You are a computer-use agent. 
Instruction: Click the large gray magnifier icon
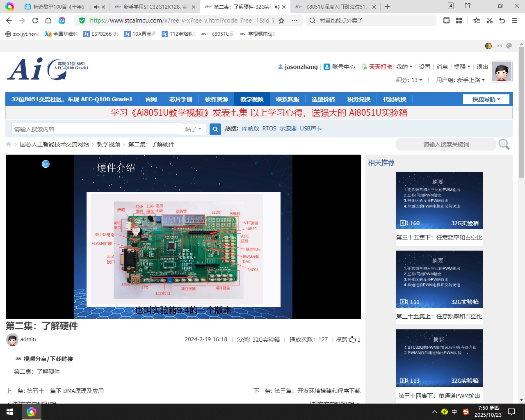click(504, 144)
